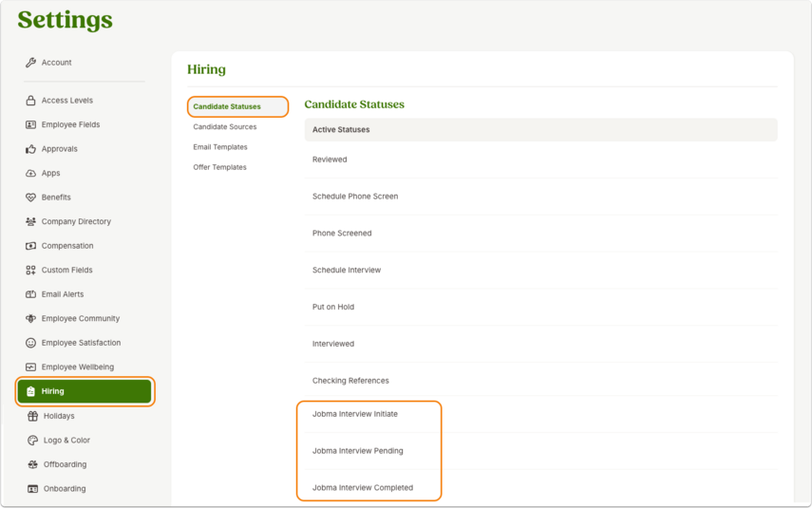Image resolution: width=812 pixels, height=508 pixels.
Task: Select the Candidate Statuses tab
Action: [237, 106]
